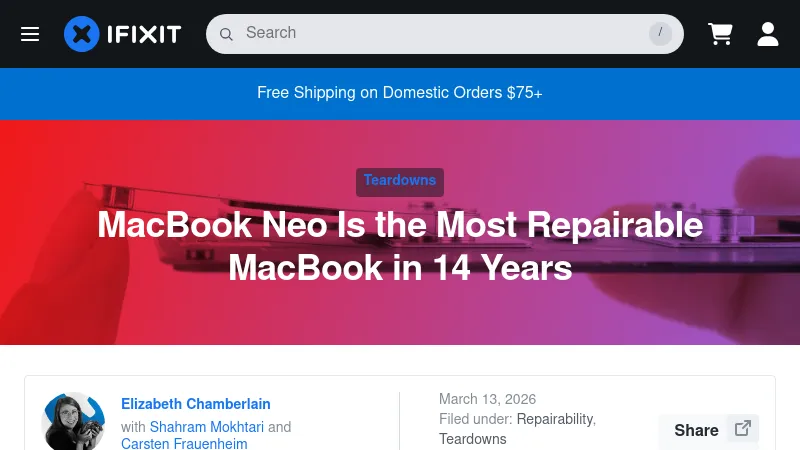Click the IFIXIT wordmark text
Viewport: 800px width, 450px height.
click(145, 34)
